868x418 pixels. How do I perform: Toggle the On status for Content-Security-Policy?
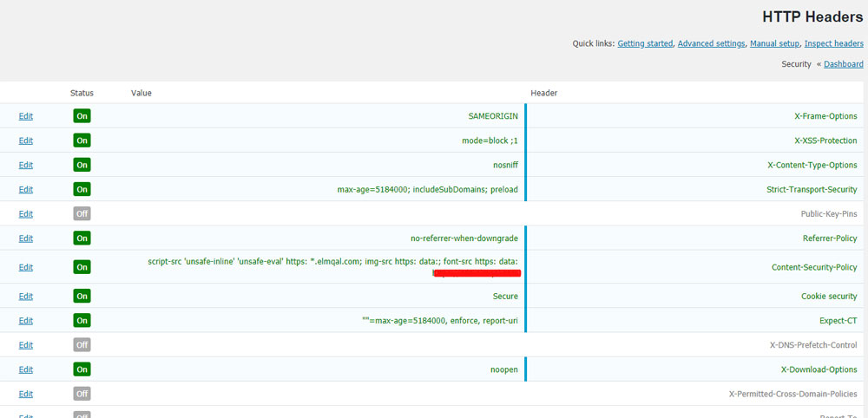click(x=82, y=267)
